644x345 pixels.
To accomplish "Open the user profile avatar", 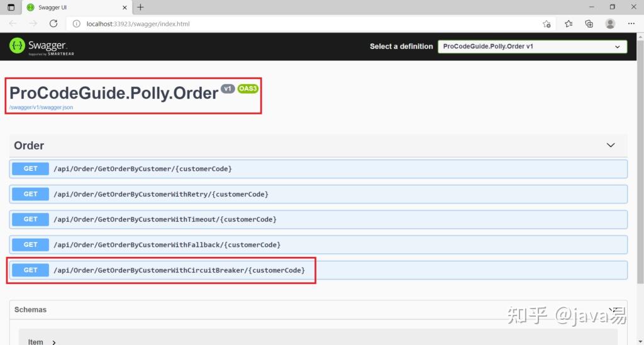I will pyautogui.click(x=610, y=24).
